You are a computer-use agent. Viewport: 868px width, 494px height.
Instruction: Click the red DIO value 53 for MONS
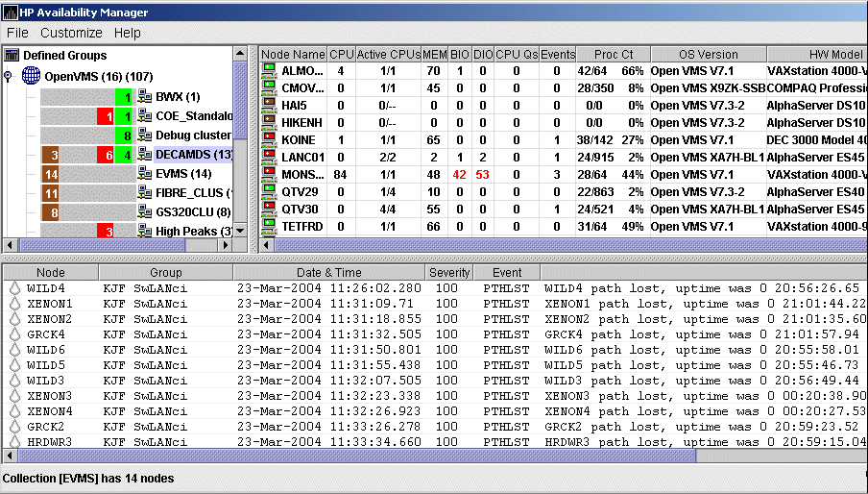point(482,175)
